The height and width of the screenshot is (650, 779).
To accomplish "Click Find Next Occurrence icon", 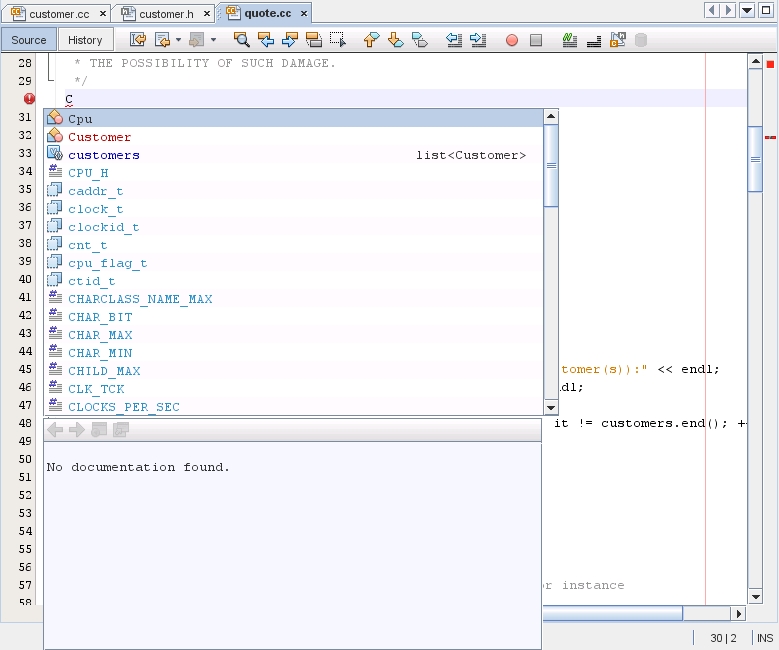I will [290, 40].
